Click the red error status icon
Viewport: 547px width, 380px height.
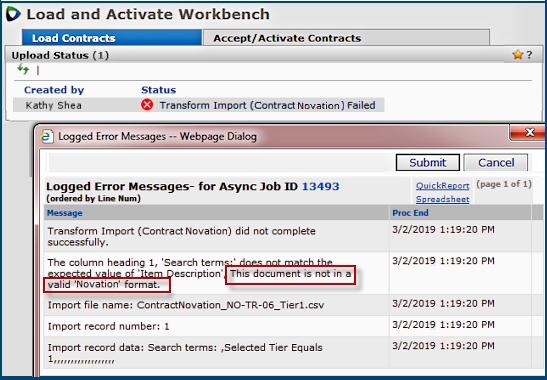coord(147,105)
